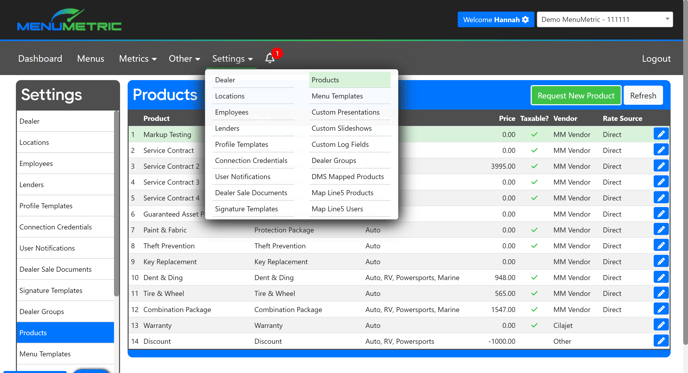Select Signature Templates in Settings dropdown
Screen dimensions: 688x373
coord(253,209)
